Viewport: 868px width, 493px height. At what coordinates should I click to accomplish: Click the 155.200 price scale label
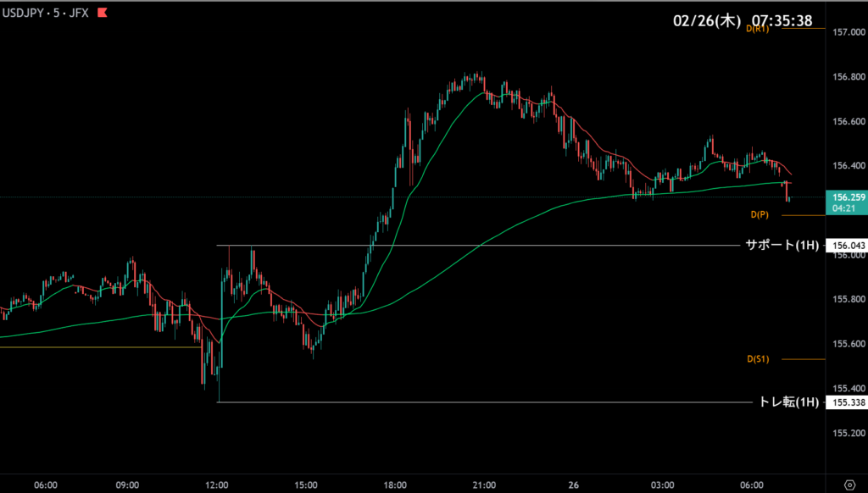pyautogui.click(x=848, y=433)
